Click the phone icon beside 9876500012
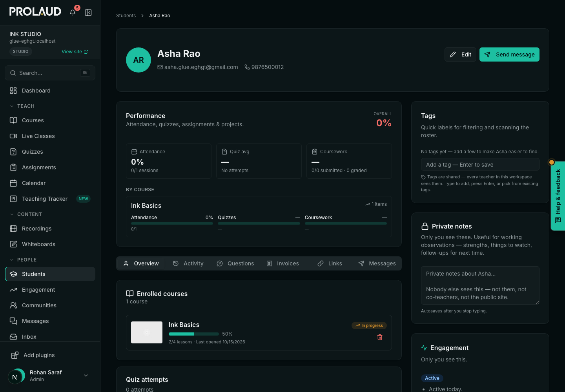The width and height of the screenshot is (565, 392). tap(247, 67)
